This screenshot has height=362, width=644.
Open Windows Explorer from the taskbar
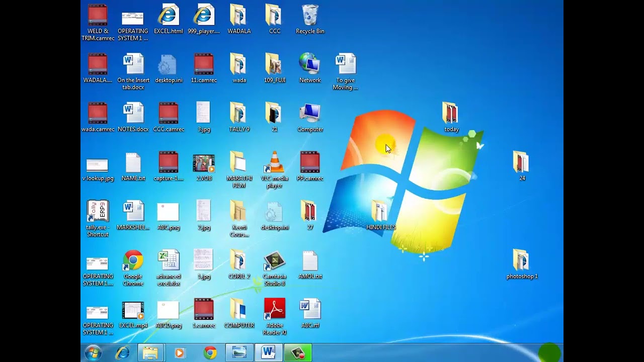(150, 353)
